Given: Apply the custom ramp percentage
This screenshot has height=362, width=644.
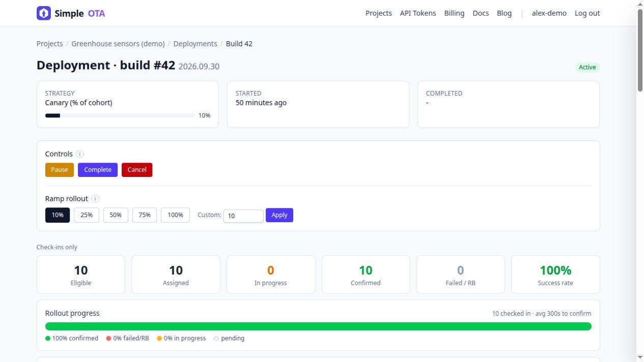Looking at the screenshot, I should 279,215.
